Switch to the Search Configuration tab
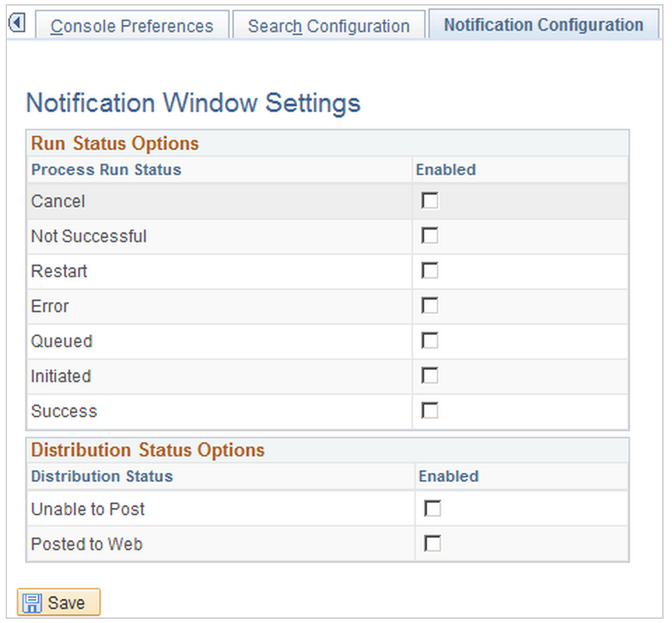The image size is (672, 623). click(x=328, y=27)
